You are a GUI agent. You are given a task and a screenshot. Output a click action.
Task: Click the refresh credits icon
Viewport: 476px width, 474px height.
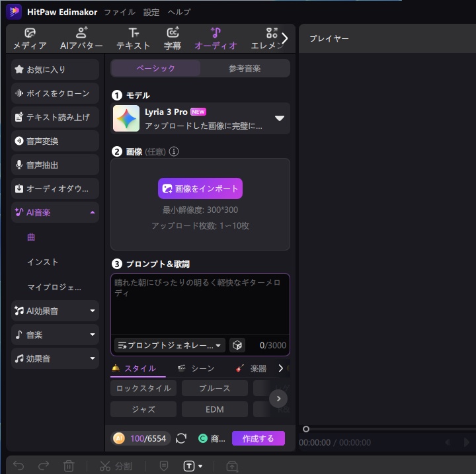(x=181, y=438)
